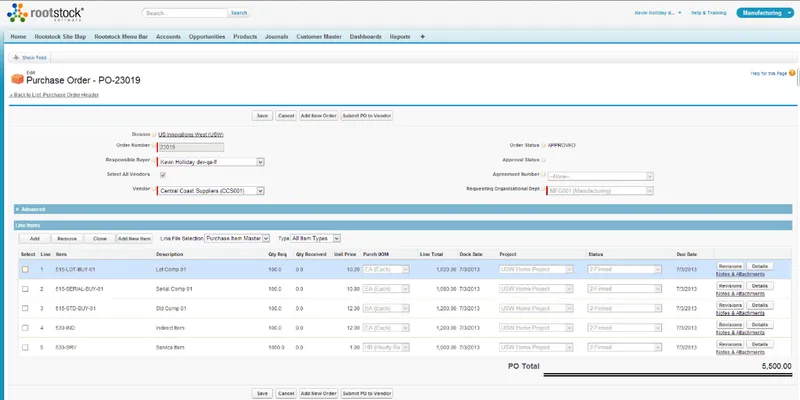Open the Journals tab
Screen dimensions: 800x400
pyautogui.click(x=277, y=37)
